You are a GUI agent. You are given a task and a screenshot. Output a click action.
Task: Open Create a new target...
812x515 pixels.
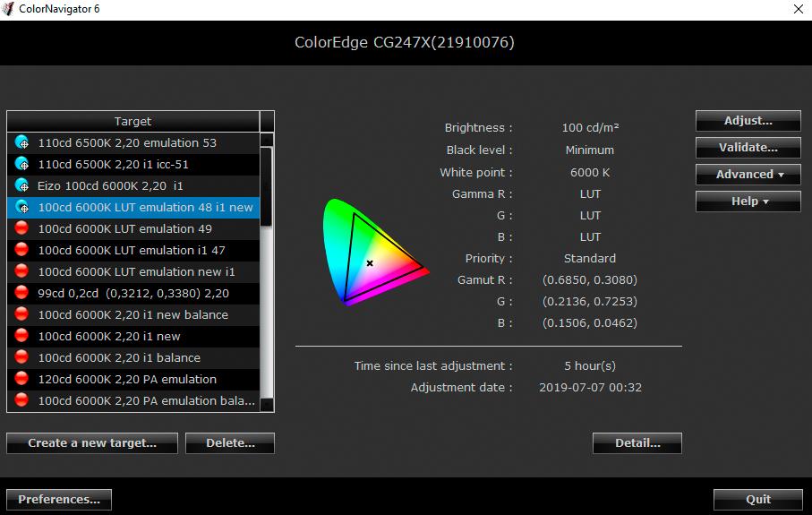click(92, 443)
